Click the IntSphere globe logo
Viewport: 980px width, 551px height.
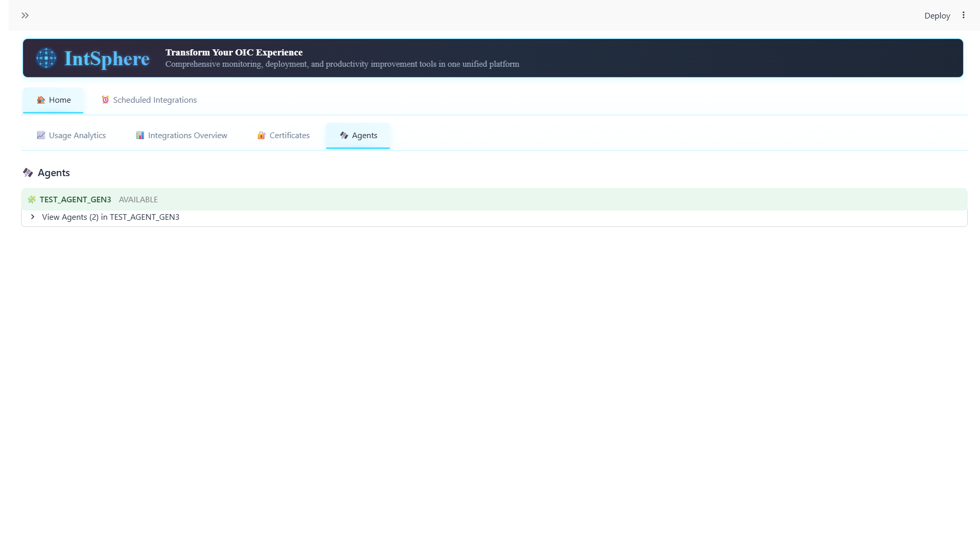(x=46, y=58)
